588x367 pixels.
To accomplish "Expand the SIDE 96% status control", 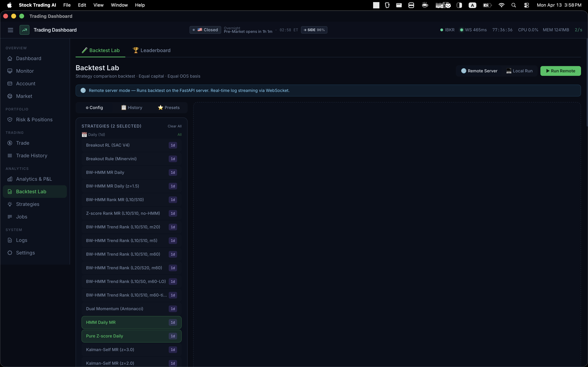I will (x=314, y=30).
